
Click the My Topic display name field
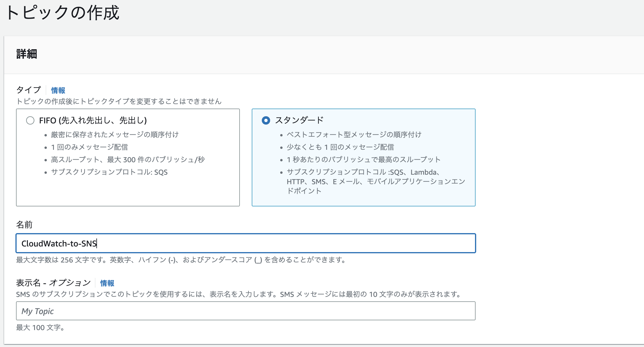(x=246, y=311)
